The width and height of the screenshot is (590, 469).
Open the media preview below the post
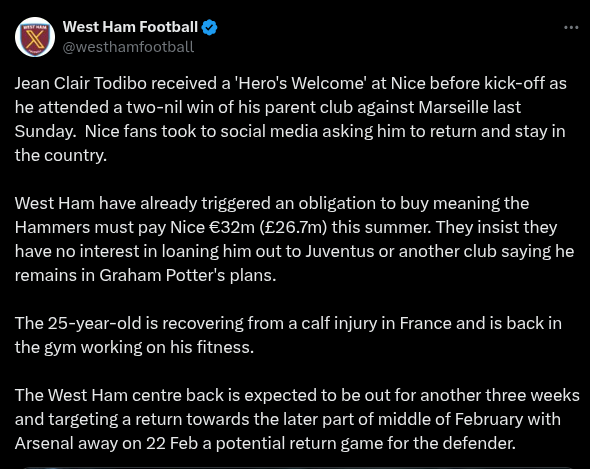tap(297, 467)
